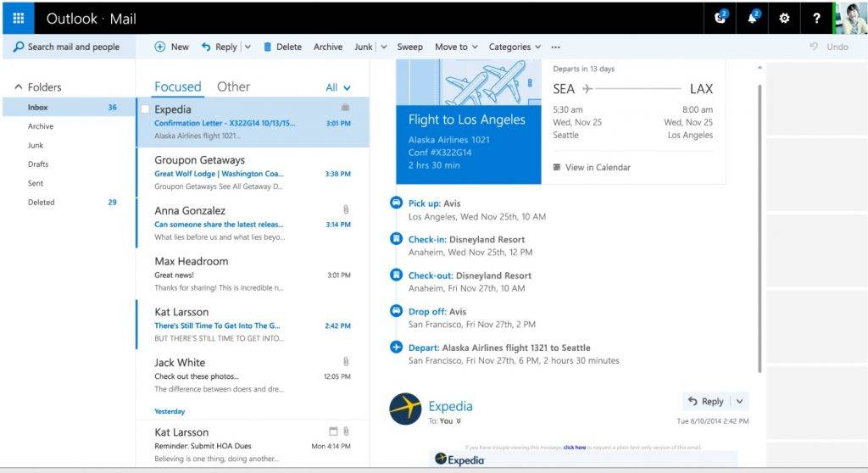Click the New mail plus icon

(160, 47)
